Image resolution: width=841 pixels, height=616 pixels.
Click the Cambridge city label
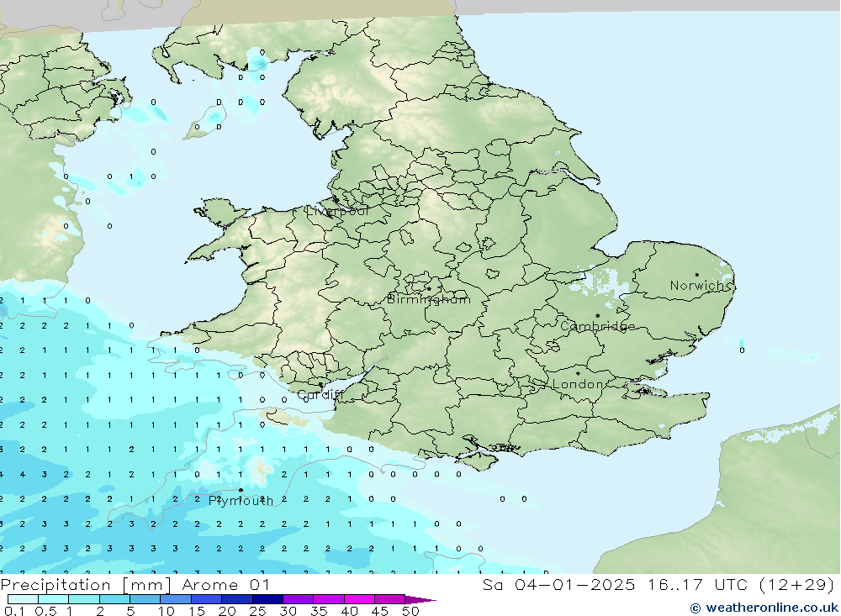coord(597,326)
